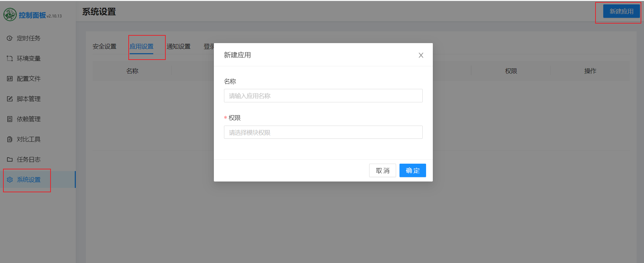Click the control panel logo icon
Viewport: 644px width, 263px height.
pos(10,15)
